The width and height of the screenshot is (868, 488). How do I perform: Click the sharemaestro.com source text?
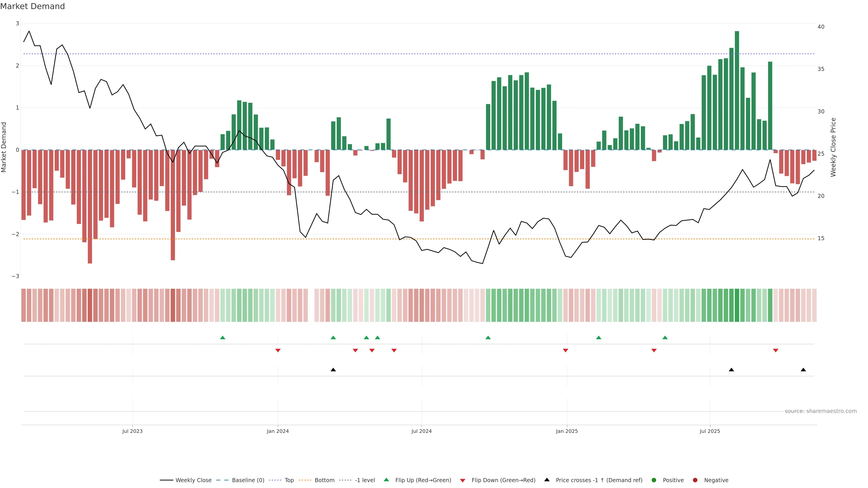(x=821, y=411)
